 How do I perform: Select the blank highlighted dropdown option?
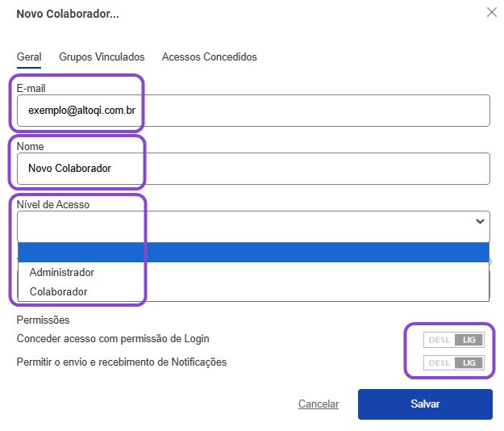[253, 253]
